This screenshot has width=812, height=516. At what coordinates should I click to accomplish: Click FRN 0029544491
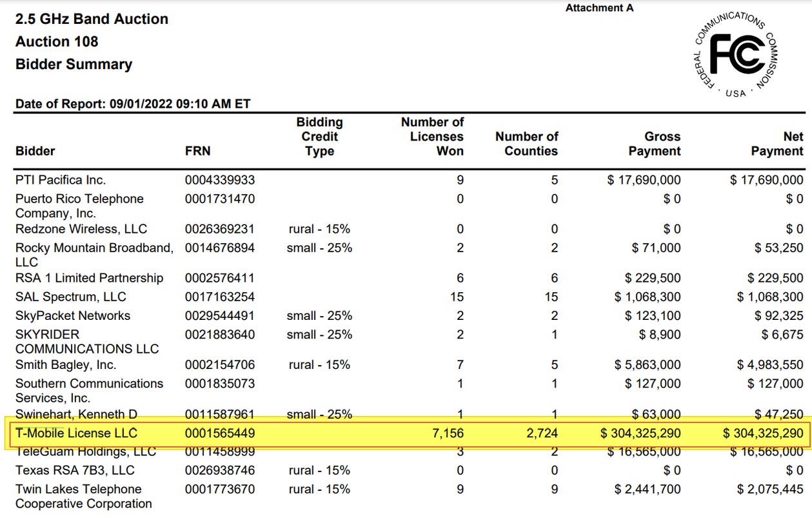pyautogui.click(x=220, y=315)
